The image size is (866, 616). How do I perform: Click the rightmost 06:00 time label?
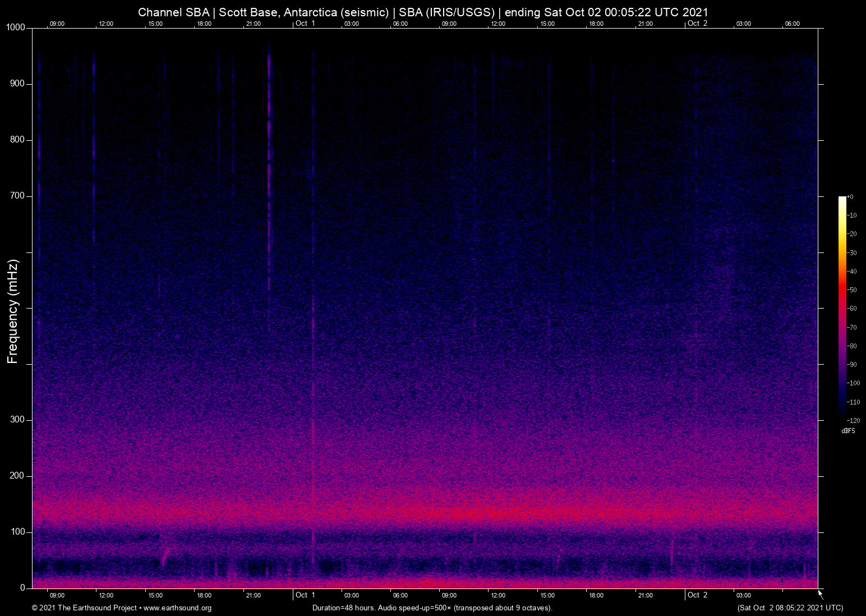click(x=793, y=24)
